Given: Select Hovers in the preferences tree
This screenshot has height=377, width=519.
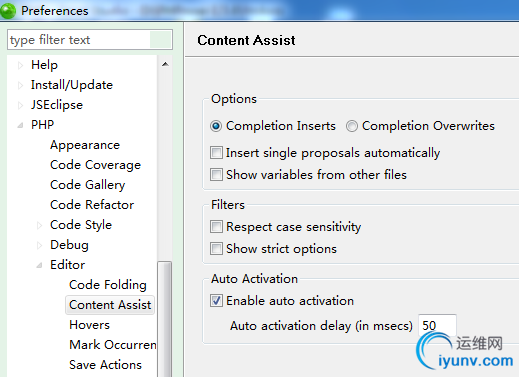Looking at the screenshot, I should coord(89,325).
